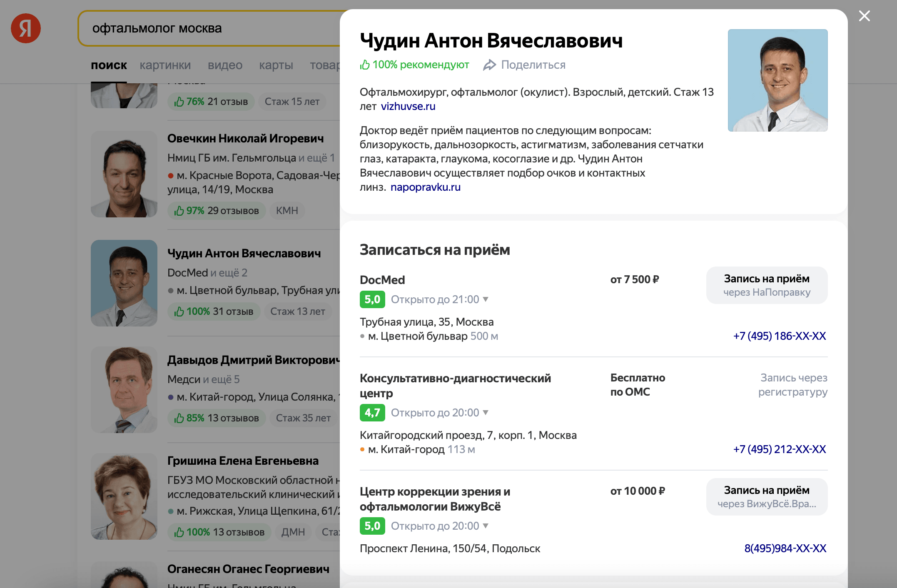Click DocMed и ещё 2 clinics text
Screen dimensions: 897x588
[207, 273]
